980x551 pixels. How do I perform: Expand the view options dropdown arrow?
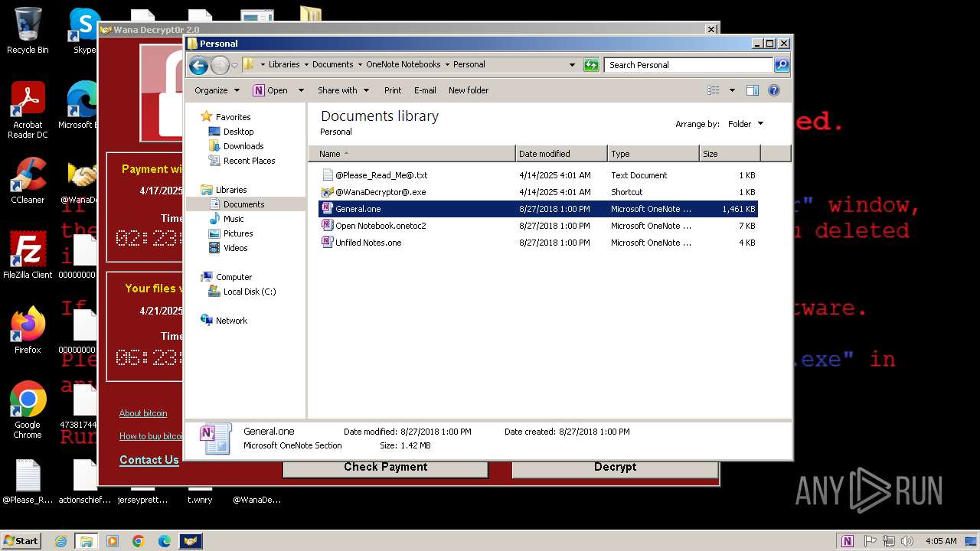pos(732,90)
